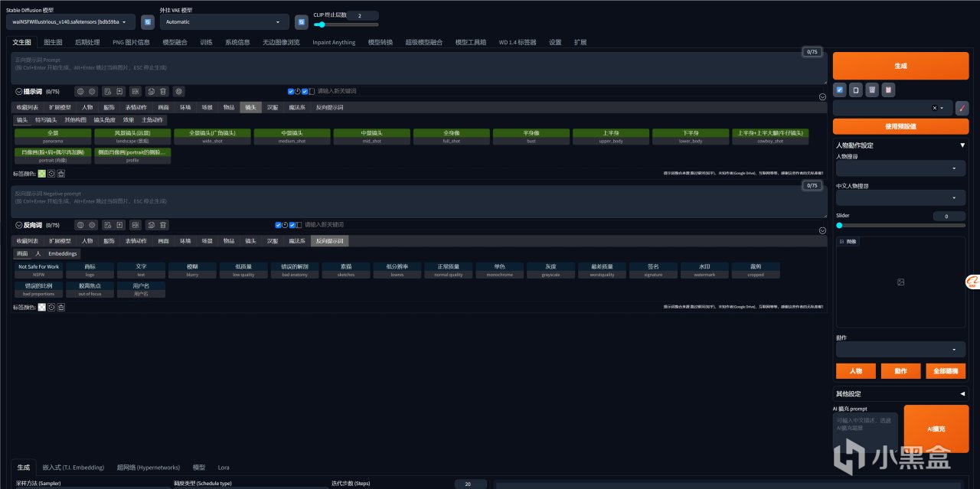
Task: Toggle the second checkbox beside the prompt keyword input
Action: [304, 91]
